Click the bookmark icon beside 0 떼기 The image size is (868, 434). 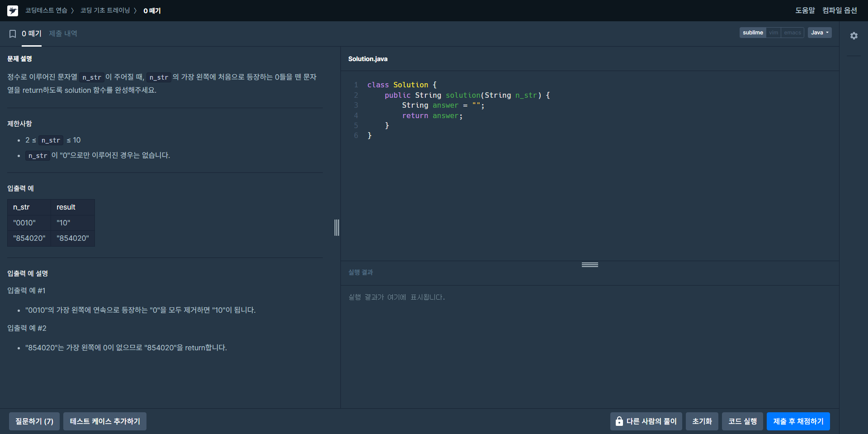tap(13, 34)
